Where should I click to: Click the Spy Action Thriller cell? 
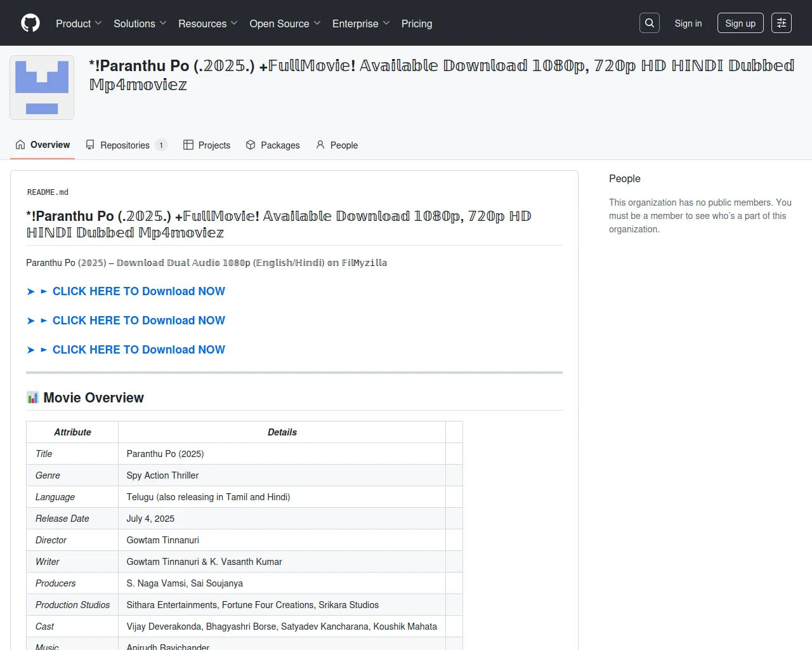pos(282,475)
